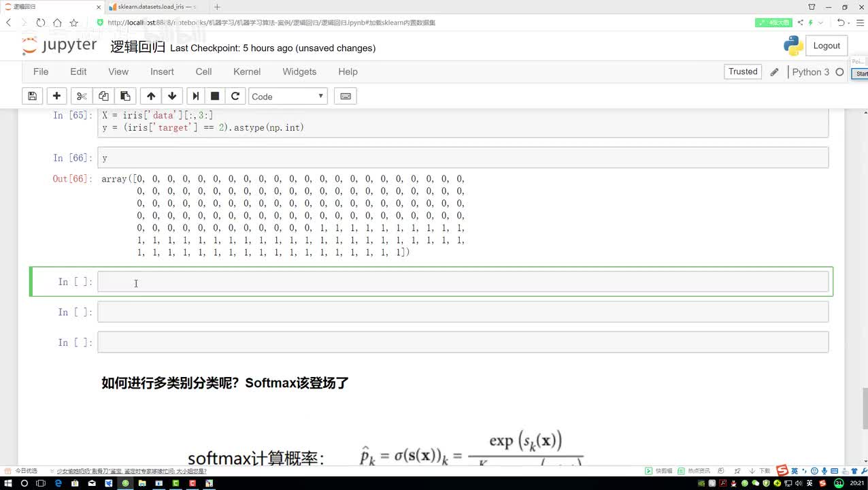Click the In [66] cell containing y
The height and width of the screenshot is (490, 868).
pos(463,158)
